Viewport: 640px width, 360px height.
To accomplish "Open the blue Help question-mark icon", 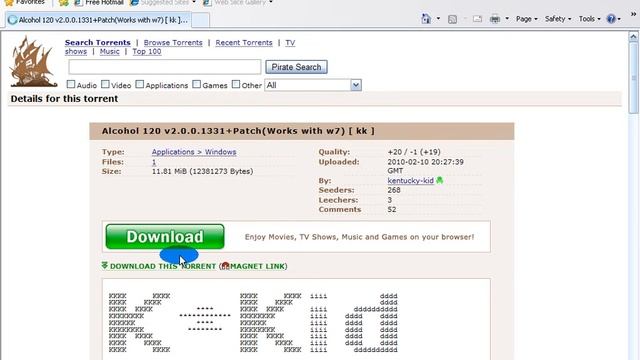I will click(x=611, y=19).
